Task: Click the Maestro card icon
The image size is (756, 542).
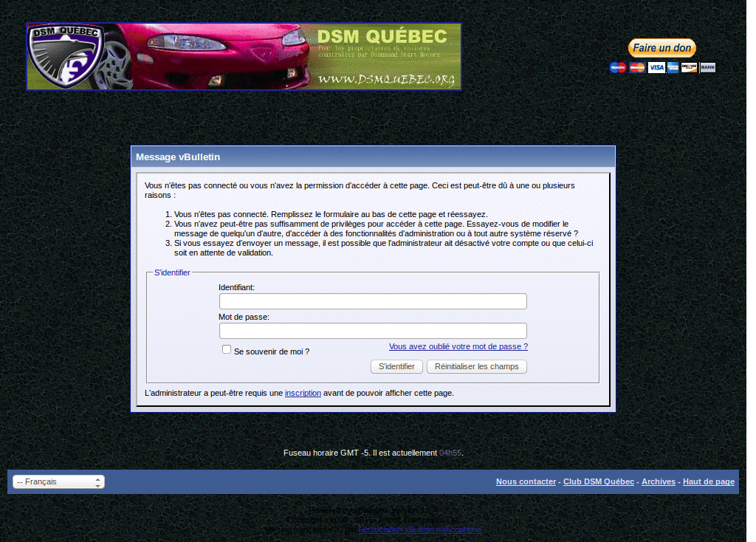Action: [618, 67]
